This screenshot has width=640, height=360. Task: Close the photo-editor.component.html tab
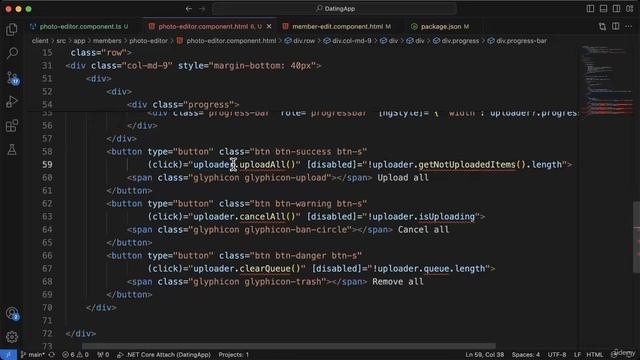tap(269, 27)
